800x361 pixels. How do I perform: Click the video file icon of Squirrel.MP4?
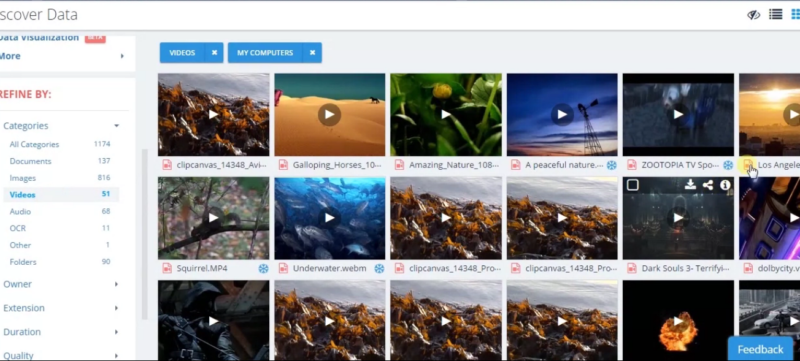click(167, 268)
